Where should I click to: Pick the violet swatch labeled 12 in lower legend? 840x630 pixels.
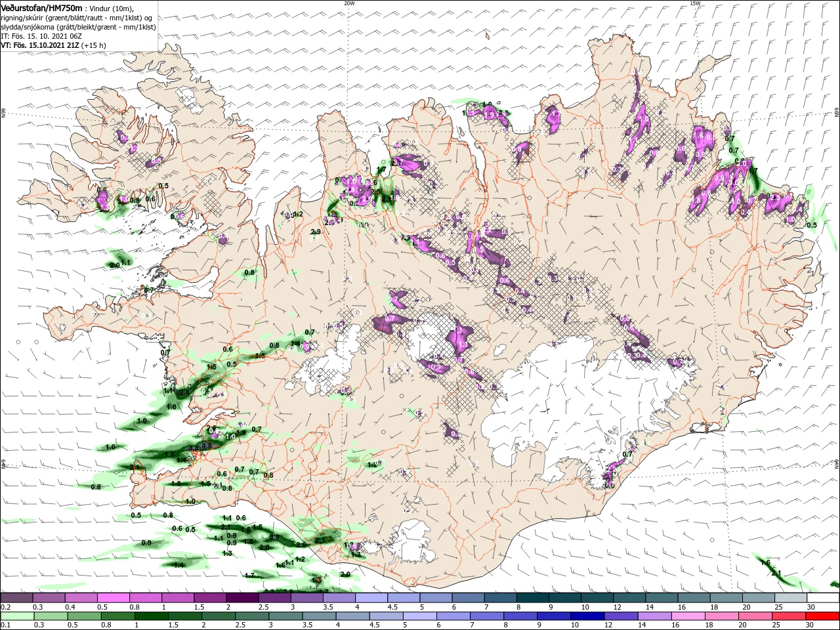pos(621,616)
